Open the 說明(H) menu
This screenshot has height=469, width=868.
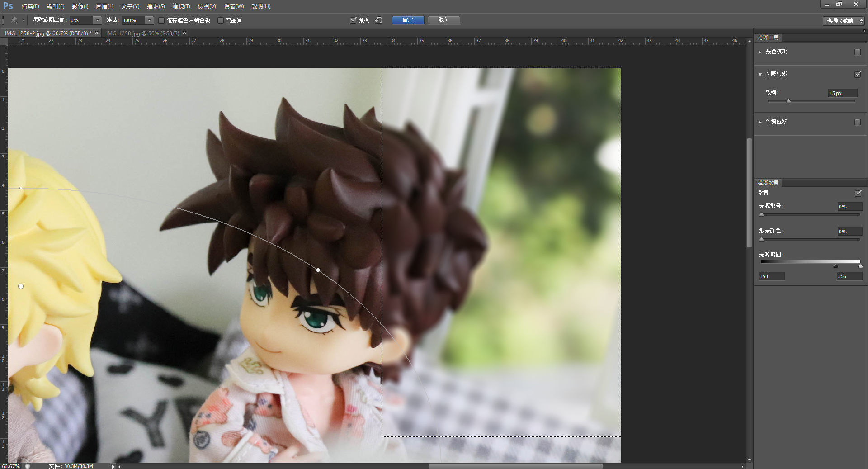click(261, 6)
